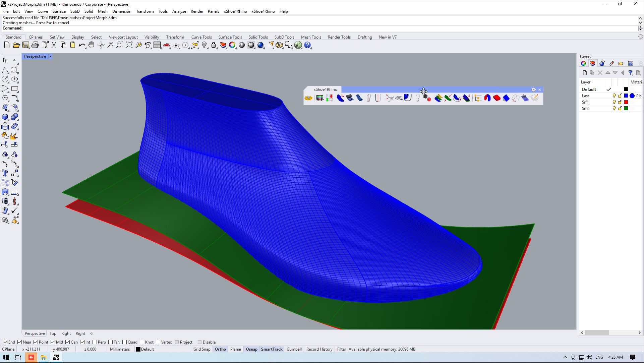Click xShoe4Rhino toolbar gear options icon

533,89
